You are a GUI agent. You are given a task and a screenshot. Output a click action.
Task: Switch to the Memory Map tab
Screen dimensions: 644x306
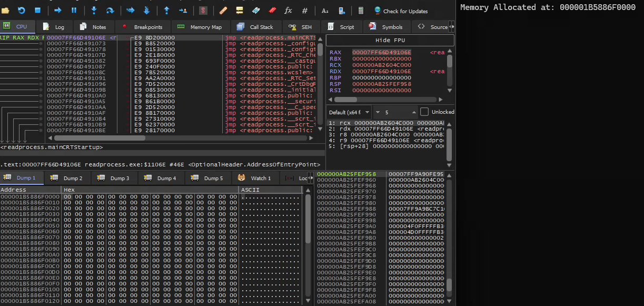200,27
